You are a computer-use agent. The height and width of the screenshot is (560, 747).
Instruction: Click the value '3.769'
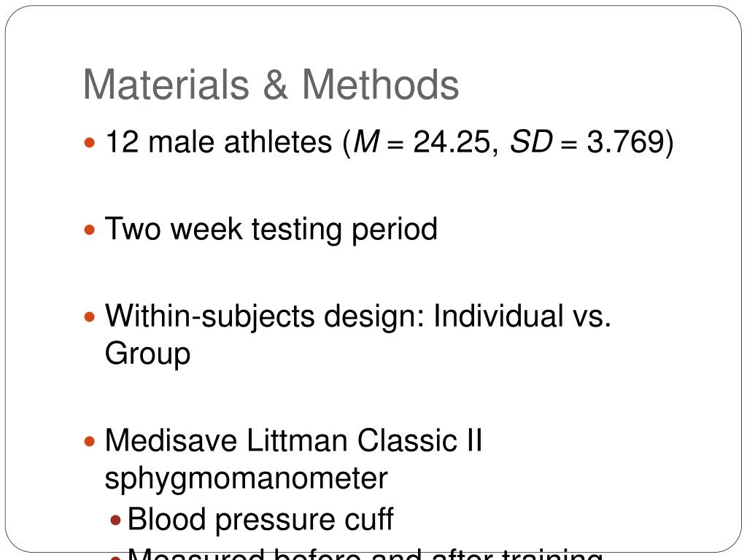(625, 142)
